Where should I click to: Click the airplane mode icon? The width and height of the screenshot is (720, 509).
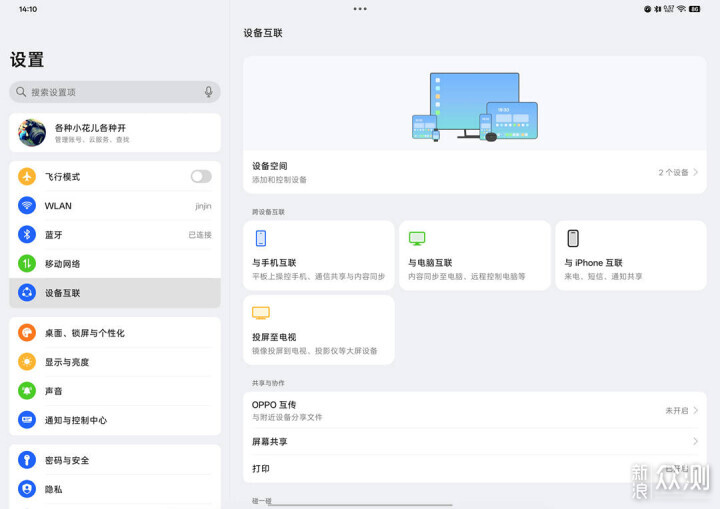27,176
